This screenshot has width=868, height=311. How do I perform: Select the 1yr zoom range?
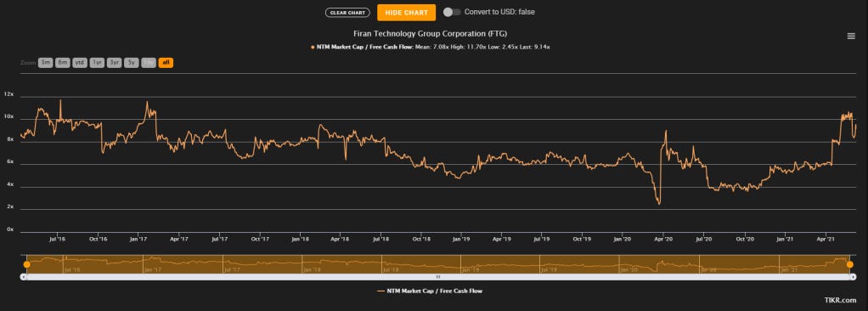click(97, 63)
